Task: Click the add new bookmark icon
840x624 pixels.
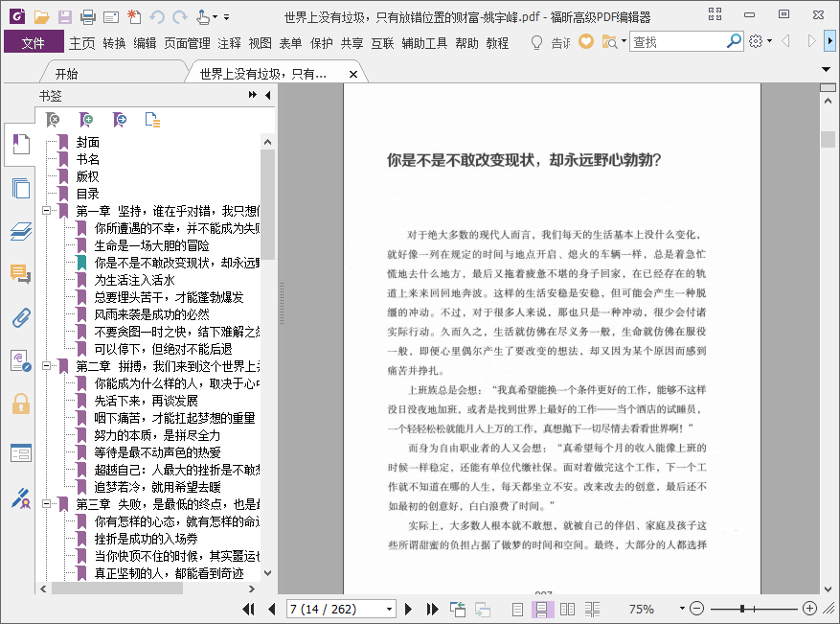Action: click(86, 120)
